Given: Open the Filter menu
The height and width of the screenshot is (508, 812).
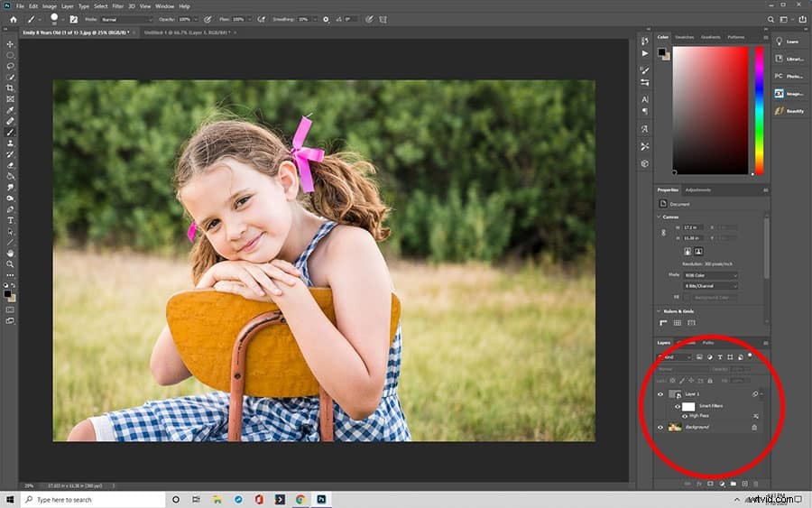Looking at the screenshot, I should 117,6.
